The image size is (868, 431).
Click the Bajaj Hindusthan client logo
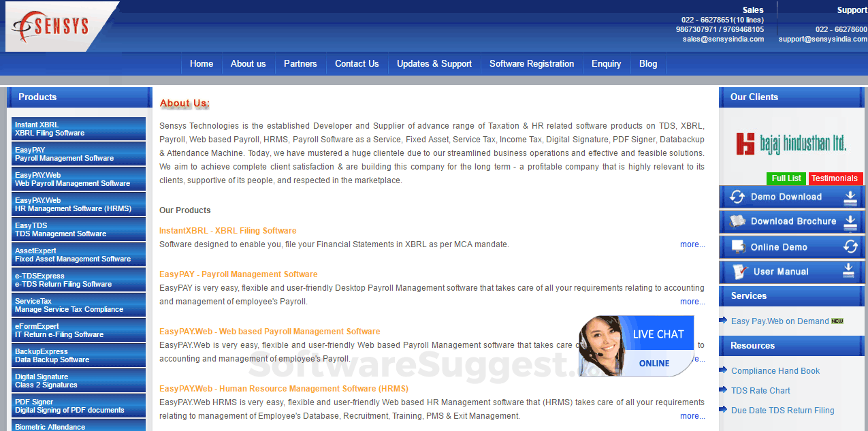coord(791,142)
